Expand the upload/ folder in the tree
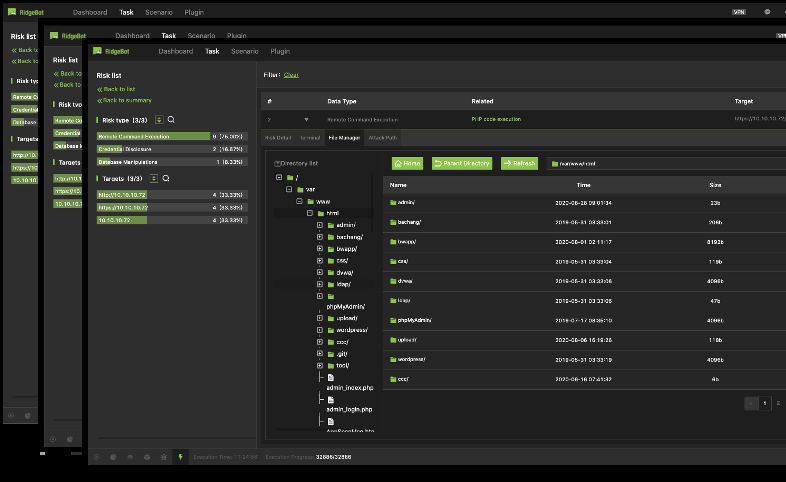Image resolution: width=786 pixels, height=482 pixels. [320, 318]
